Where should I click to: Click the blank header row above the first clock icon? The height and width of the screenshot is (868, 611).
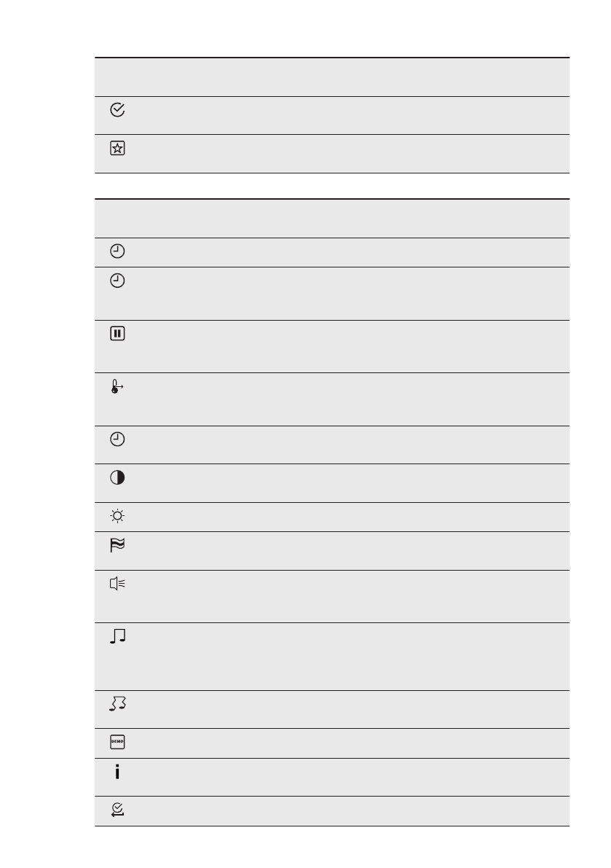click(x=332, y=219)
